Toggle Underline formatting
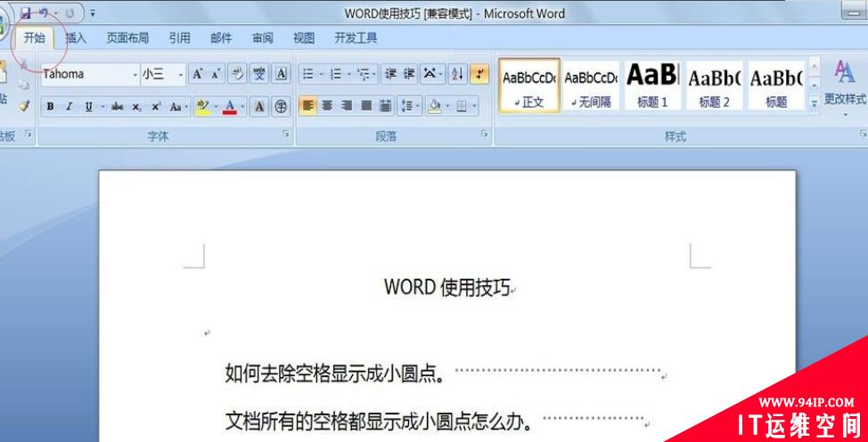 click(88, 106)
